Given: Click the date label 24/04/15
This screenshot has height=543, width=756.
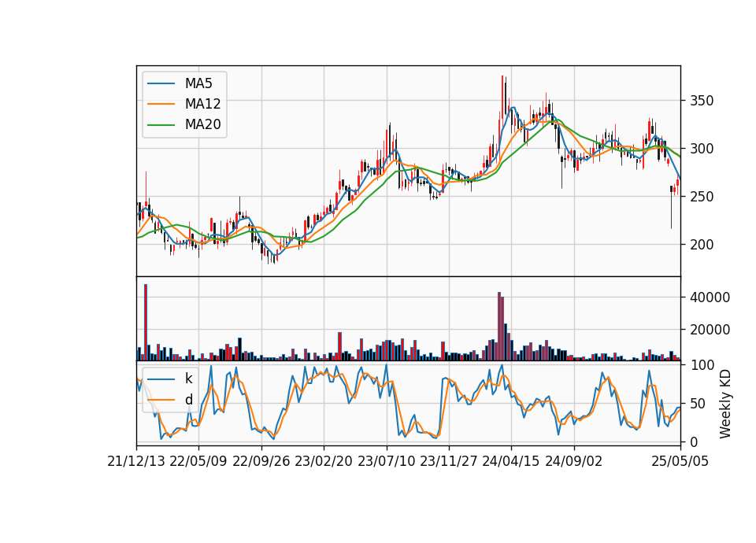Looking at the screenshot, I should (x=511, y=461).
